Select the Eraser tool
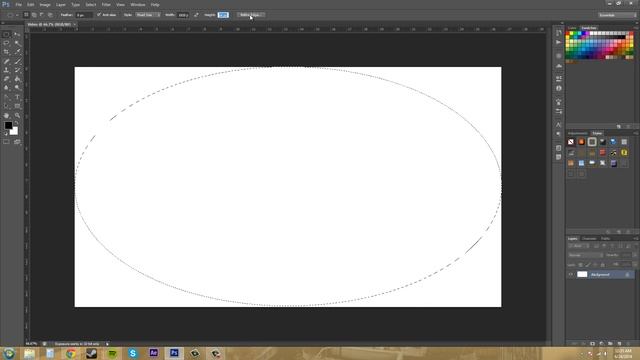 click(7, 79)
